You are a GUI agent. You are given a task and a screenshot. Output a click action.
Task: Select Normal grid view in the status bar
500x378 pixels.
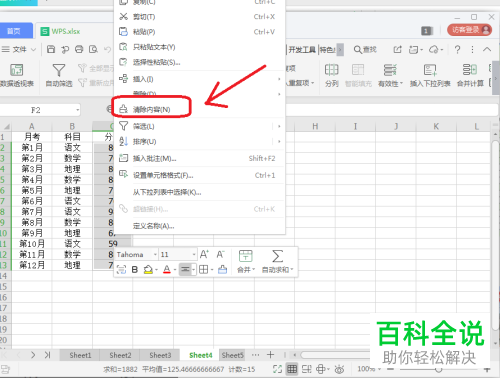pos(292,369)
